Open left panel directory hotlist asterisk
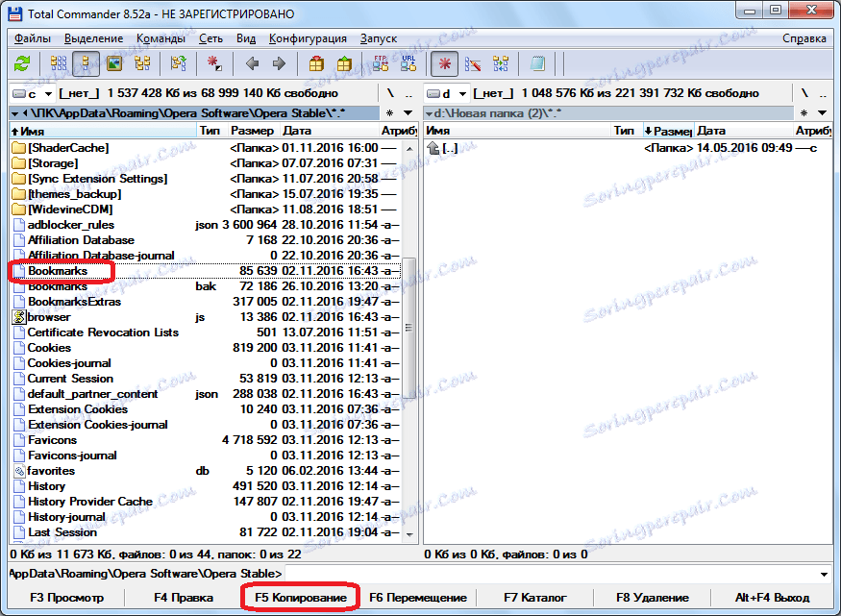The width and height of the screenshot is (841, 616). (x=390, y=113)
